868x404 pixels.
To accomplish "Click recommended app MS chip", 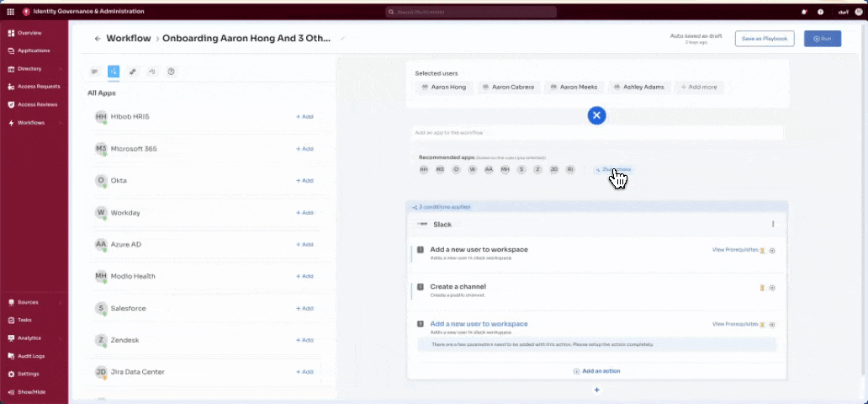I will pyautogui.click(x=440, y=169).
